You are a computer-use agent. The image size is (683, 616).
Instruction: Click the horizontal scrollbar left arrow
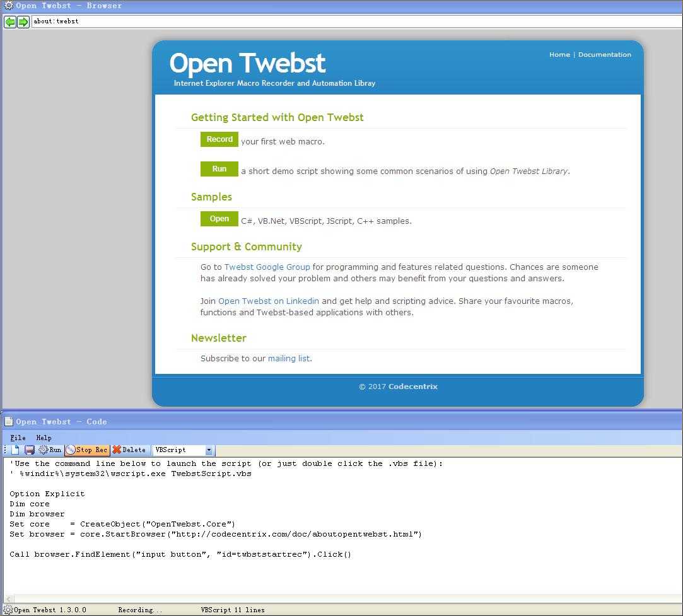[x=9, y=599]
